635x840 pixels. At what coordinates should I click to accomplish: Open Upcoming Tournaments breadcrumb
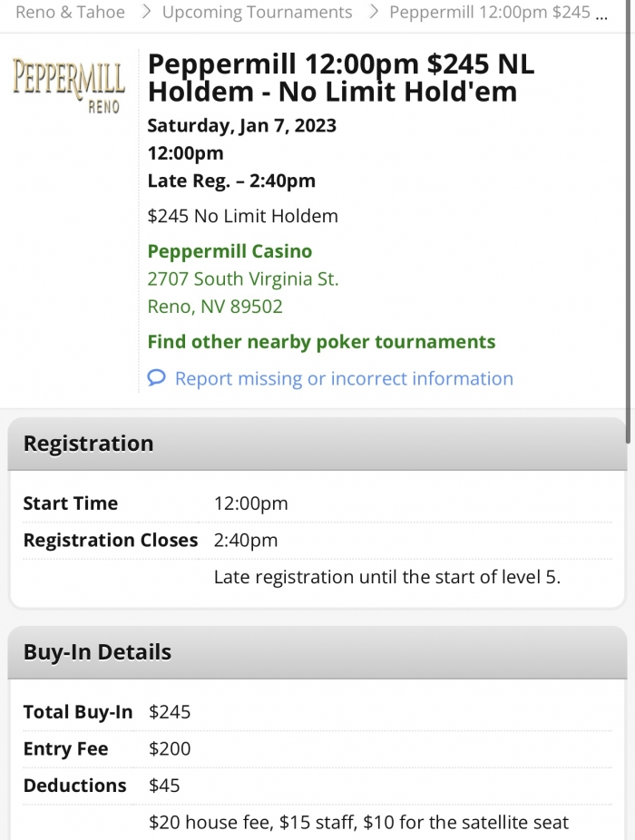[257, 13]
